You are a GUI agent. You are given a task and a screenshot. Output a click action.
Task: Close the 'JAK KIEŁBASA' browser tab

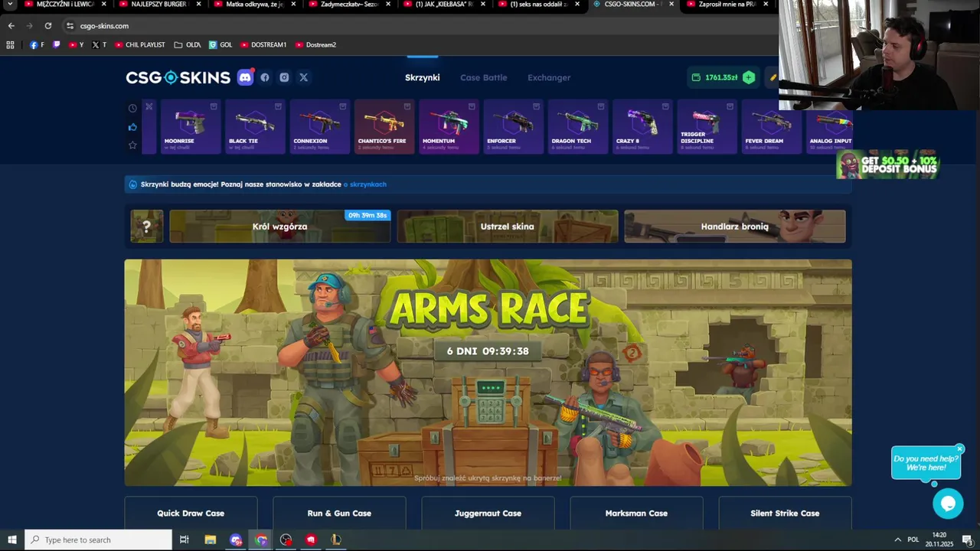[482, 4]
